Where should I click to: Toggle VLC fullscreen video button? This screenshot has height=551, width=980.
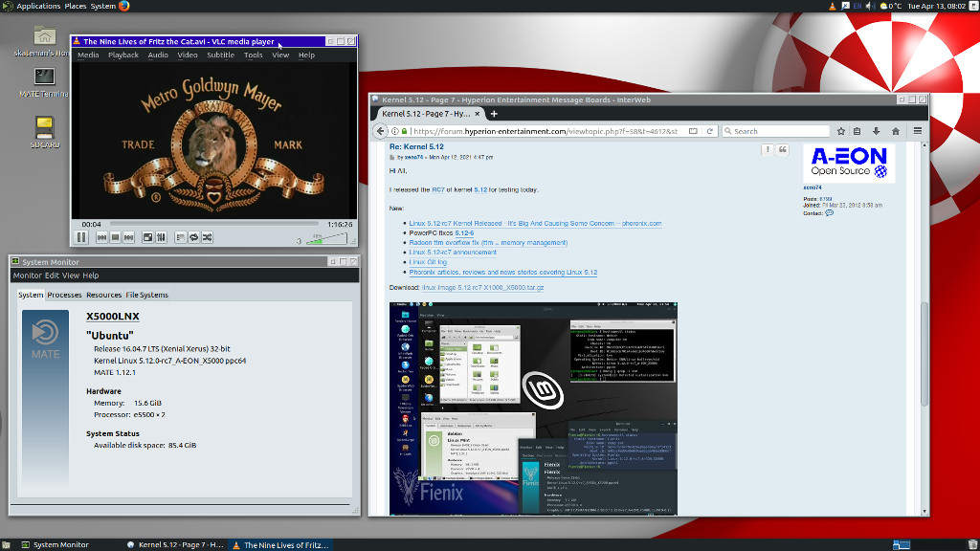tap(147, 237)
